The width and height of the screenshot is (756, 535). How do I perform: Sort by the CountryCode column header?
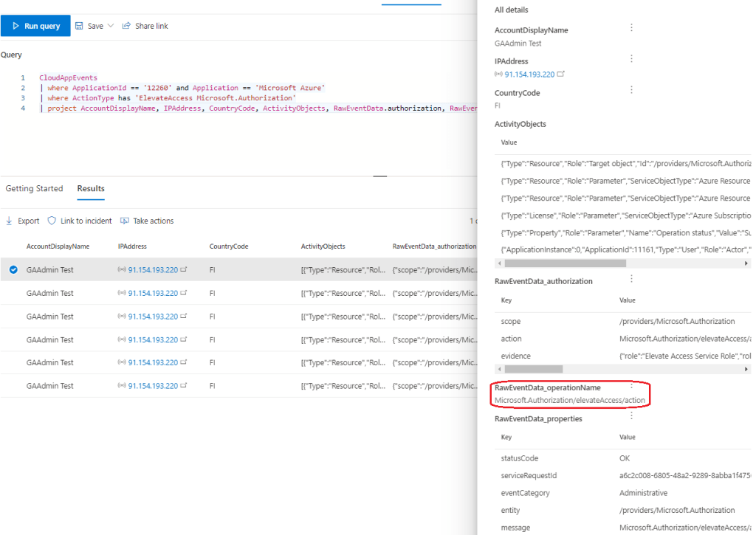tap(229, 246)
